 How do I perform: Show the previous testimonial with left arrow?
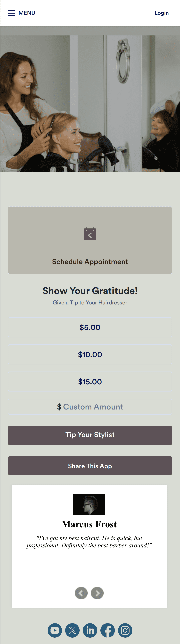pyautogui.click(x=81, y=593)
